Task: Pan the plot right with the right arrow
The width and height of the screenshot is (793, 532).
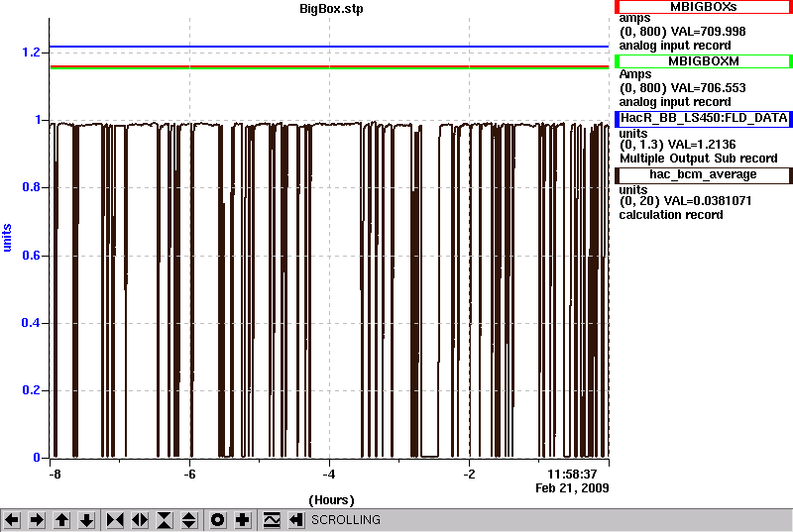Action: [37, 520]
